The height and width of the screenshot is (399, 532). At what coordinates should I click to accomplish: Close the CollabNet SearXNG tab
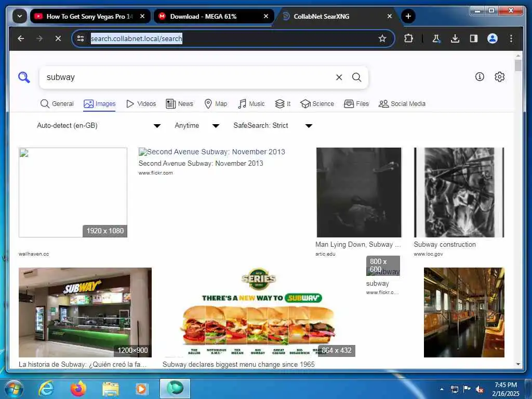pyautogui.click(x=390, y=16)
